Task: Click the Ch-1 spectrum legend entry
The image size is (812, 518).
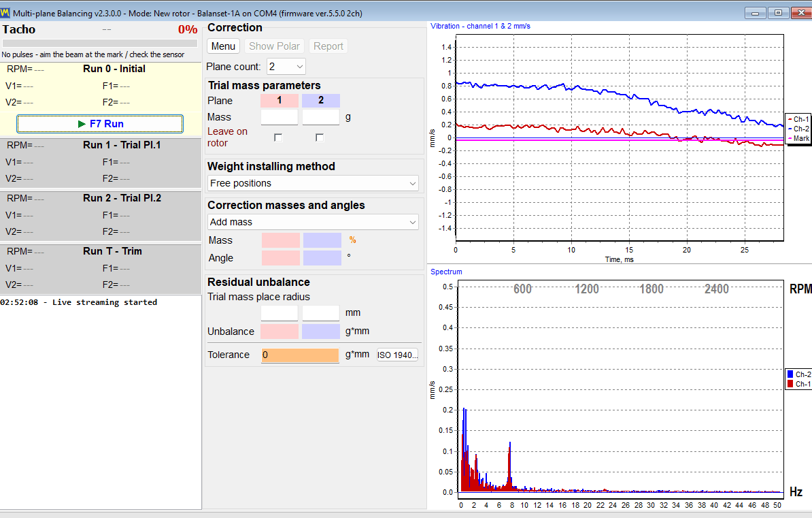Action: [799, 384]
